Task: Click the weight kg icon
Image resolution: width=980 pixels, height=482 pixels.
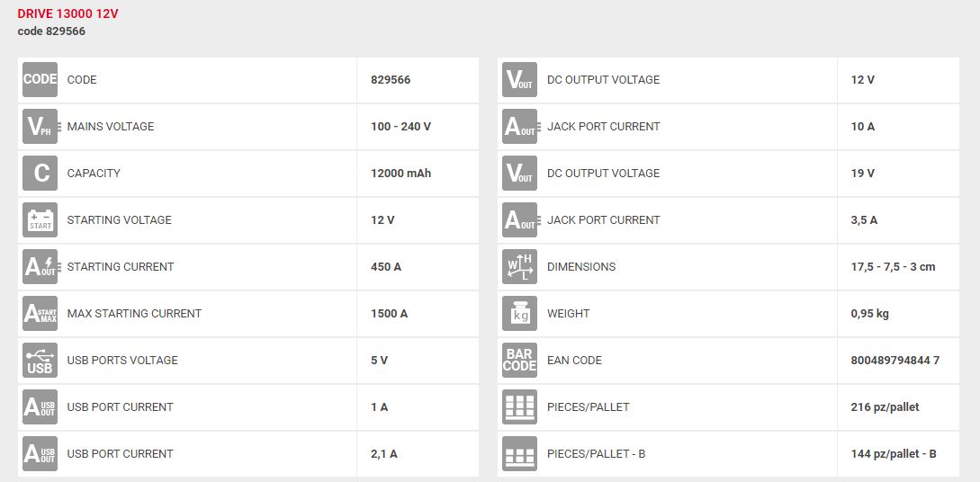Action: (x=519, y=314)
